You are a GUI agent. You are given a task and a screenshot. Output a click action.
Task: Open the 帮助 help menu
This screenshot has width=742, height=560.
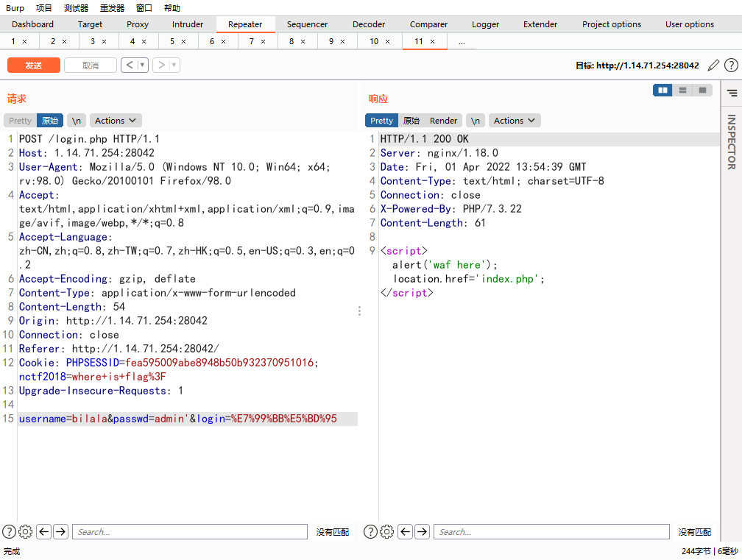pos(172,8)
